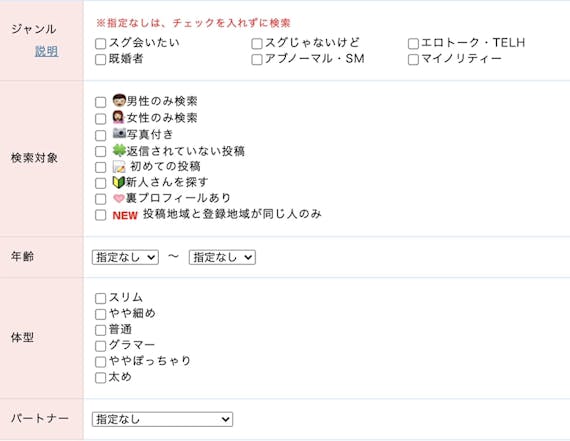Open the maximum age dropdown
570x441 pixels.
[x=222, y=257]
